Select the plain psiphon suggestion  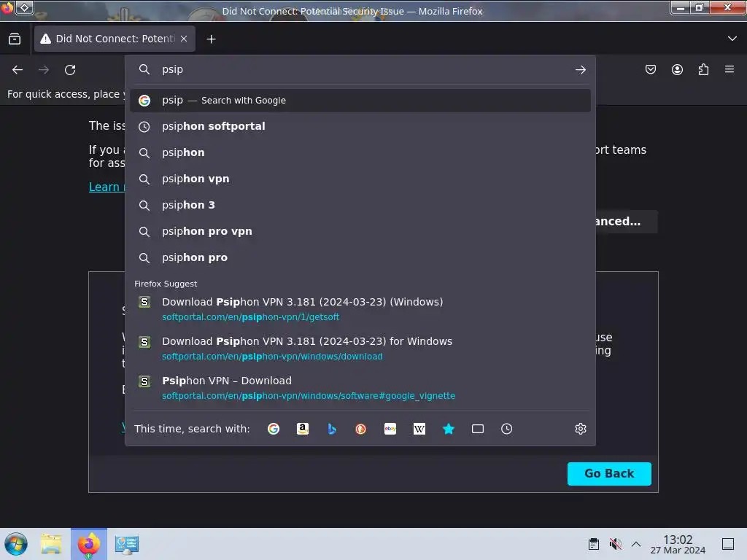360,153
